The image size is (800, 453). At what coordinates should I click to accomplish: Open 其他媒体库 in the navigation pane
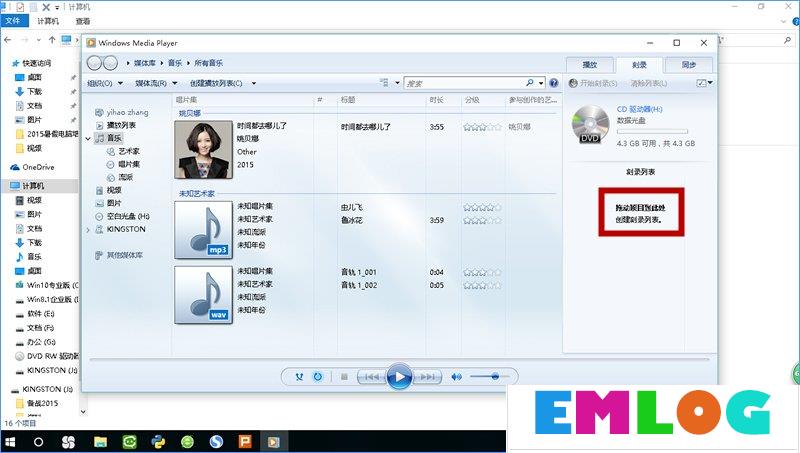119,255
